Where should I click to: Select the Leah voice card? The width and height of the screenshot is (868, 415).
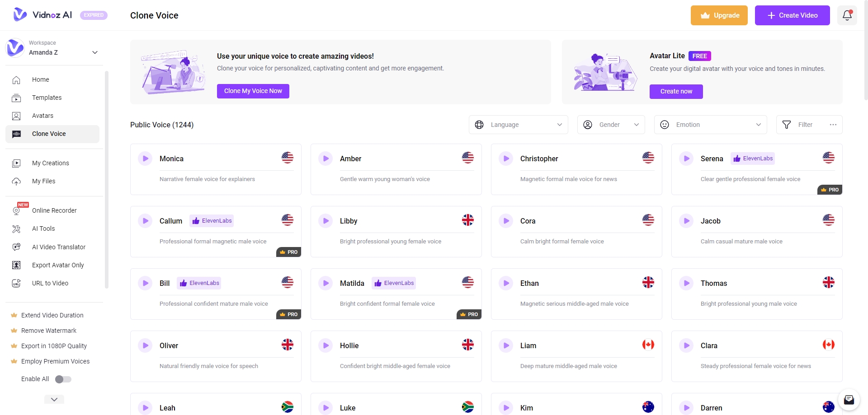point(216,404)
